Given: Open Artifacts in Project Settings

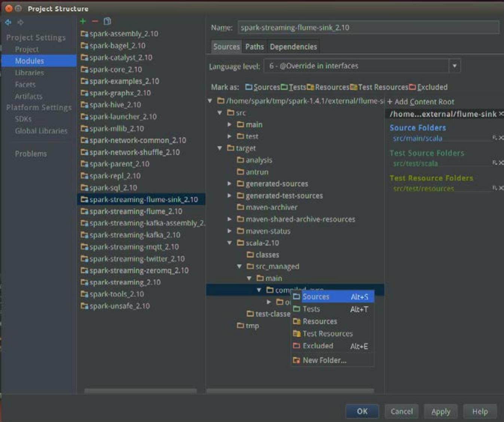Looking at the screenshot, I should click(x=28, y=96).
